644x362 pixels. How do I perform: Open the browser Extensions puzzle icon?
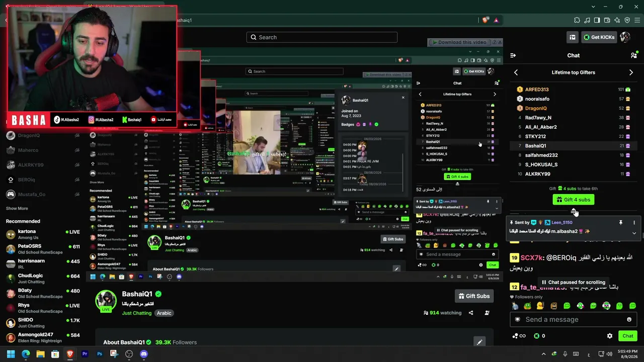pos(577,20)
